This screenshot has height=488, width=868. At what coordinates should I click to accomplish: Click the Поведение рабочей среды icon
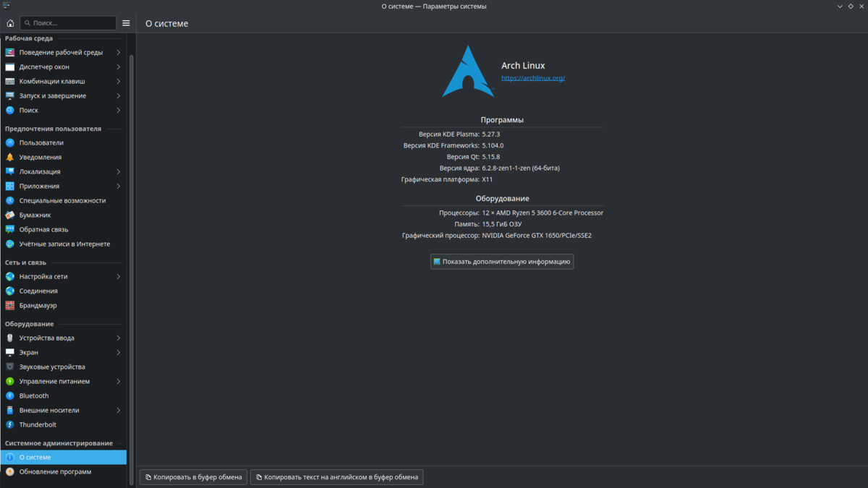pos(10,52)
